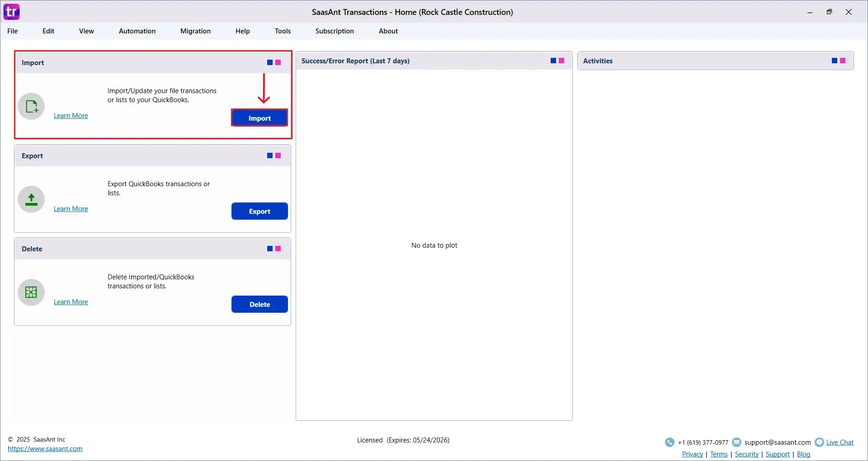Click the Import document icon with plus sign
Image resolution: width=868 pixels, height=461 pixels.
(31, 106)
